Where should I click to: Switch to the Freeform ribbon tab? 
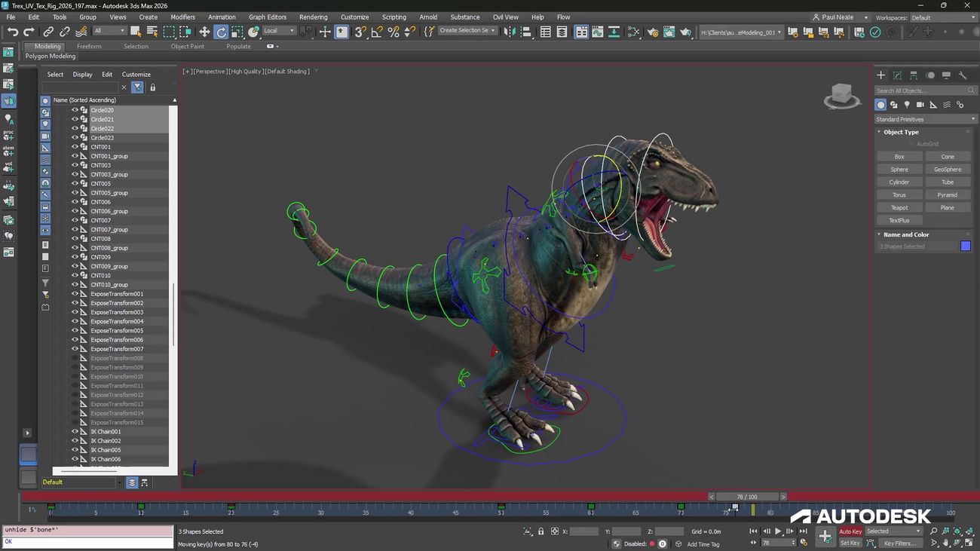coord(89,46)
